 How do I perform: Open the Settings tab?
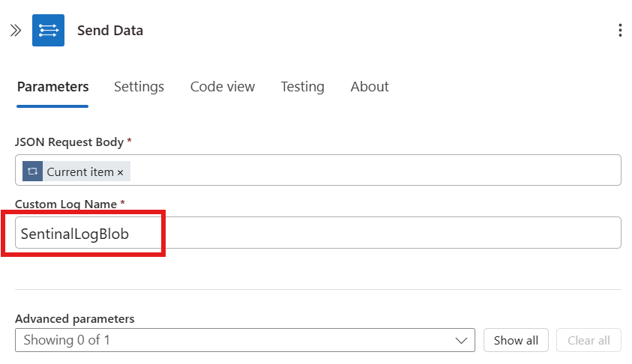tap(139, 87)
